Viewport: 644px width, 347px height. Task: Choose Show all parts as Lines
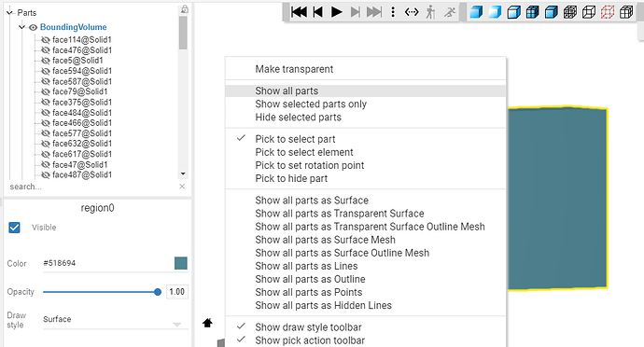point(366,266)
